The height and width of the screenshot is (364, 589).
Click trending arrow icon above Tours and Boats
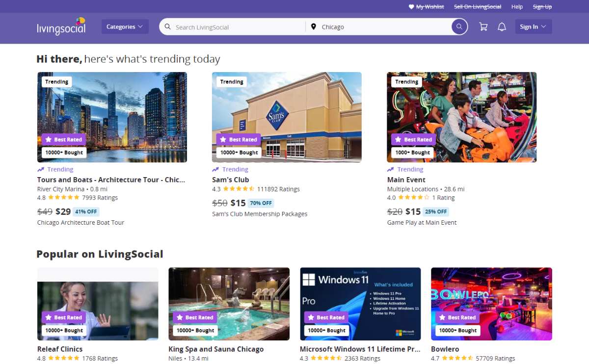click(41, 169)
